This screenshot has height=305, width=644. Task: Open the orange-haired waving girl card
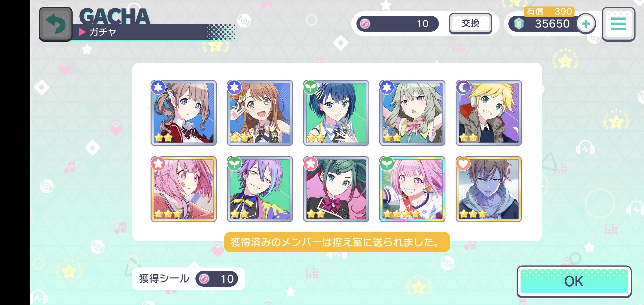point(260,113)
